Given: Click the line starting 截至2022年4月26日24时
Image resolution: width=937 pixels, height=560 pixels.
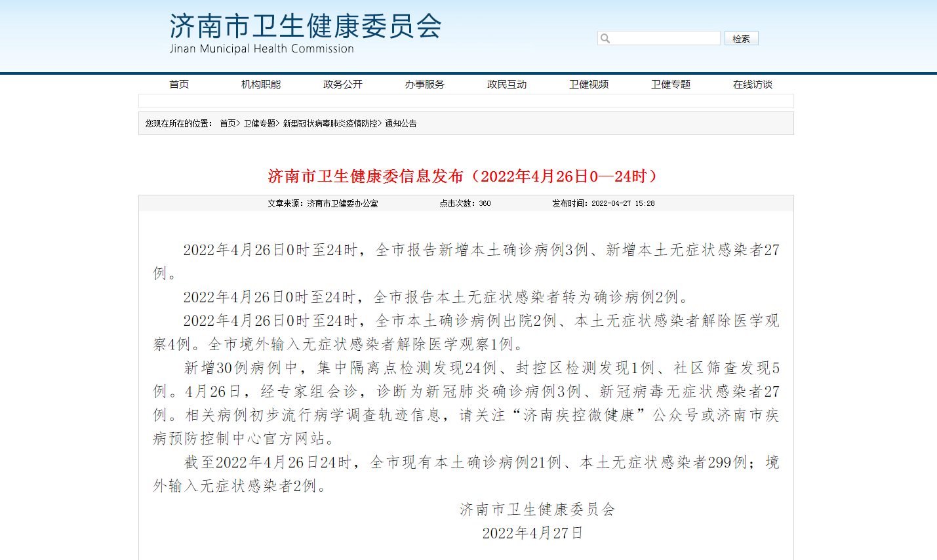Looking at the screenshot, I should 482,462.
